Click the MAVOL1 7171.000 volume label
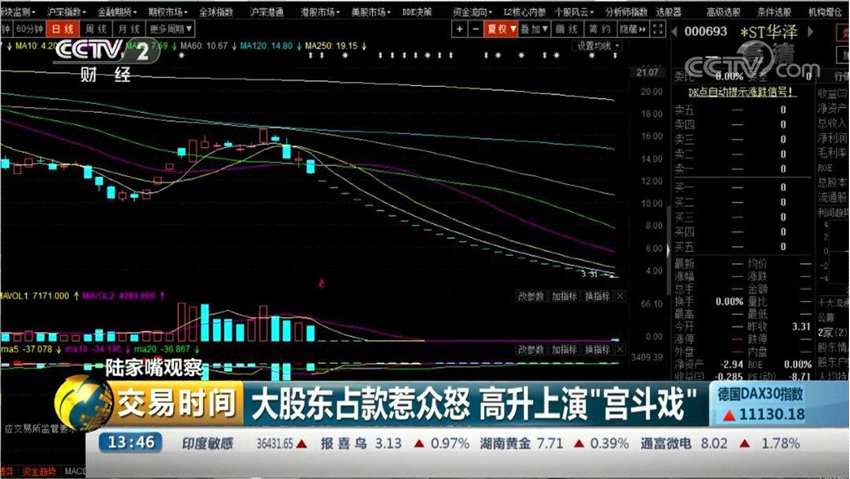This screenshot has height=479, width=850. click(35, 296)
